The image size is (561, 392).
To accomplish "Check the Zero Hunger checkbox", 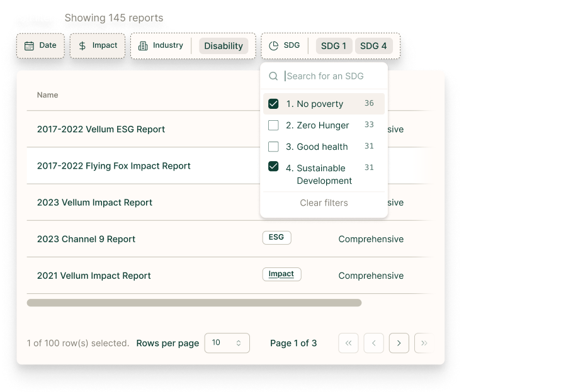I will pyautogui.click(x=273, y=125).
